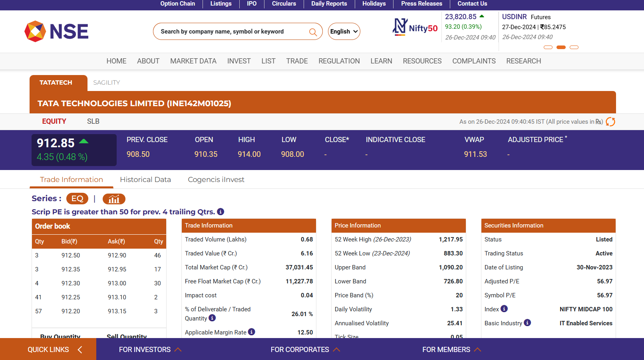The height and width of the screenshot is (360, 644).
Task: Refresh prices using the circular refresh icon
Action: click(x=610, y=122)
